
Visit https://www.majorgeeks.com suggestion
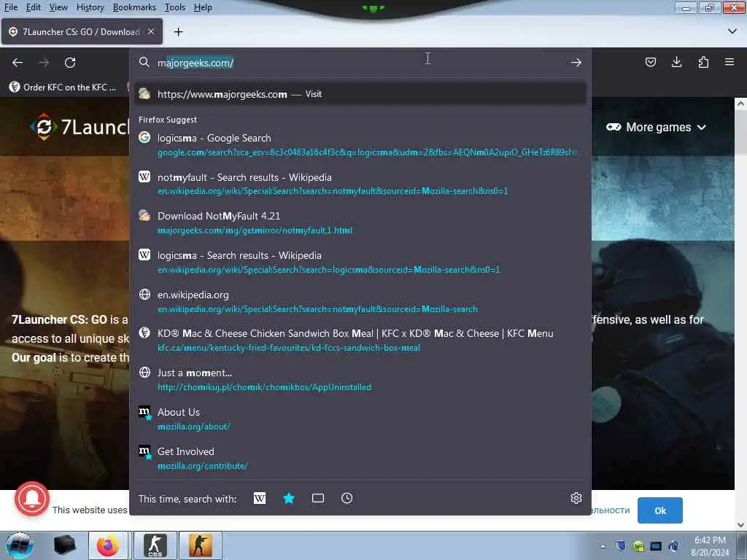click(x=360, y=94)
